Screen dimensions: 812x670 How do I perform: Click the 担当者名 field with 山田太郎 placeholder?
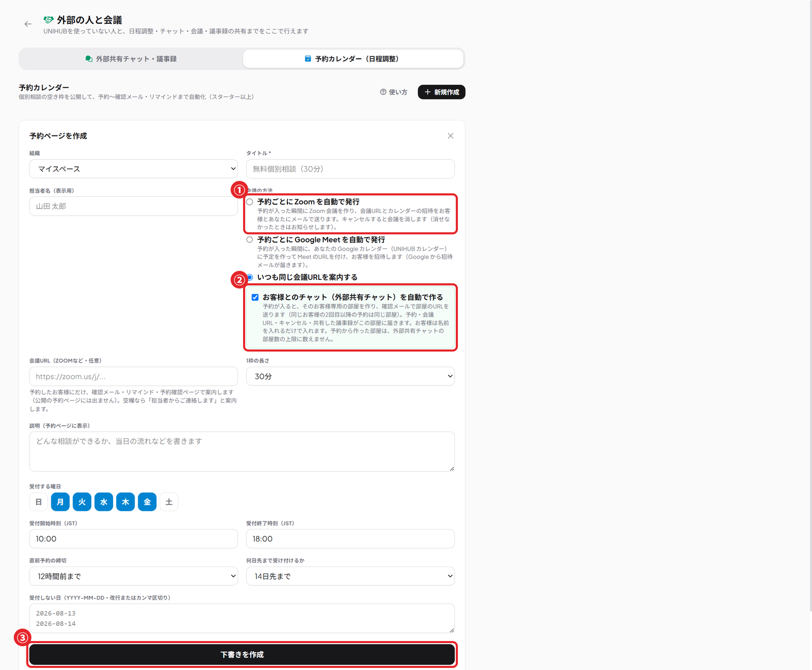(133, 206)
